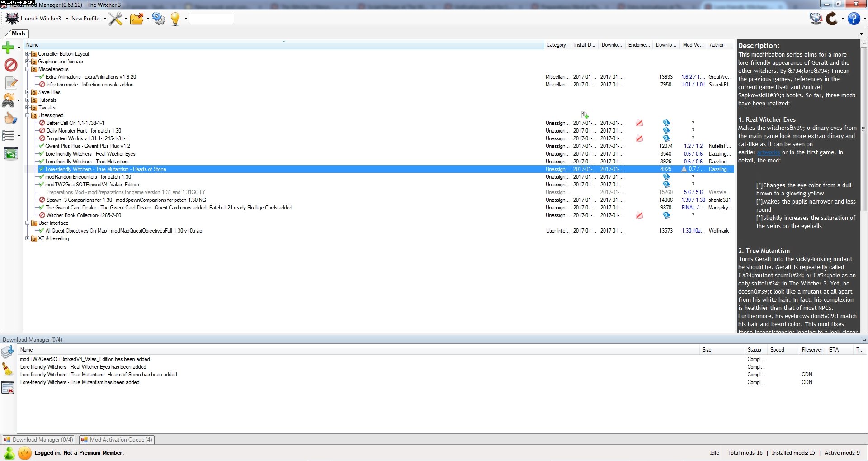Screen dimensions: 868x461
Task: Open the wrench and screwdriver Tools icon
Action: (115, 19)
